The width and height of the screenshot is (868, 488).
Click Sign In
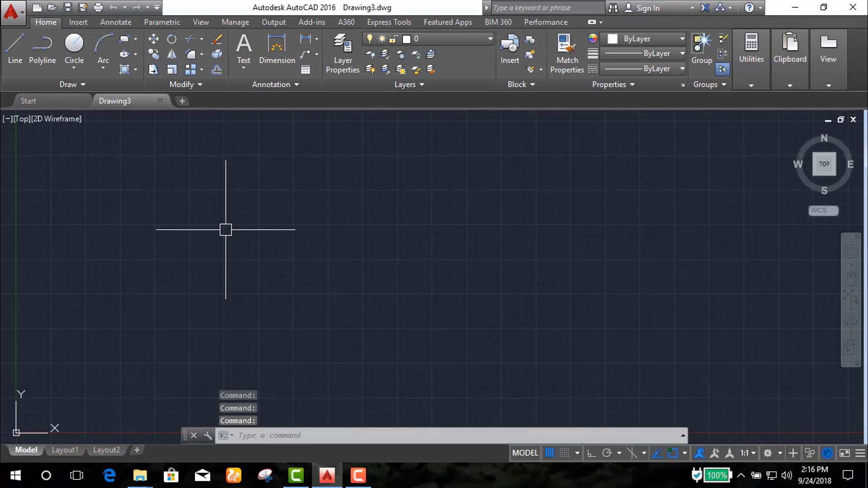point(647,8)
